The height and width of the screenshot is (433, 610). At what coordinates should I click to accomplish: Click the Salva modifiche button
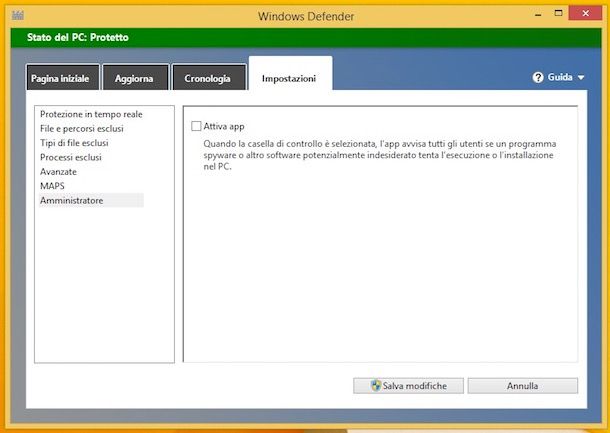click(x=408, y=386)
